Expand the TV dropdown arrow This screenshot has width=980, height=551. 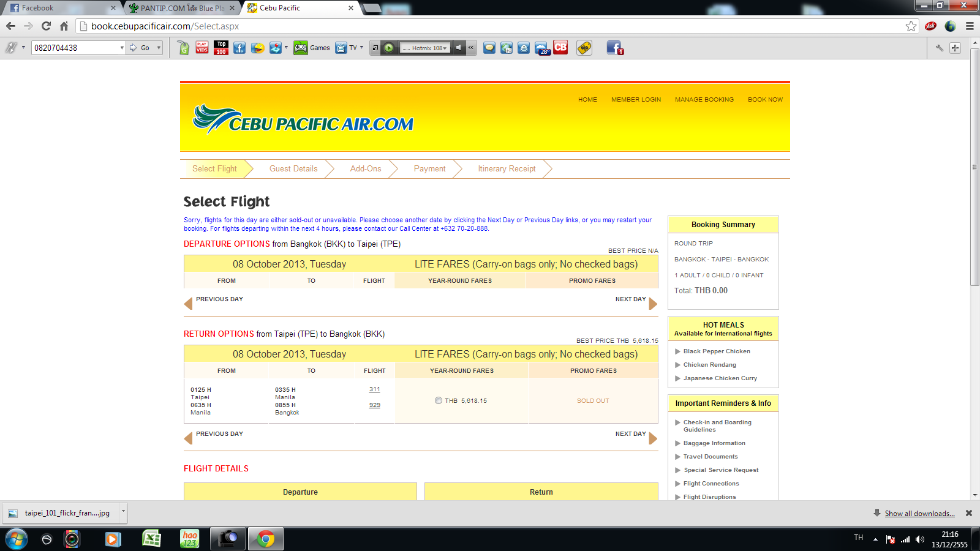(x=361, y=47)
